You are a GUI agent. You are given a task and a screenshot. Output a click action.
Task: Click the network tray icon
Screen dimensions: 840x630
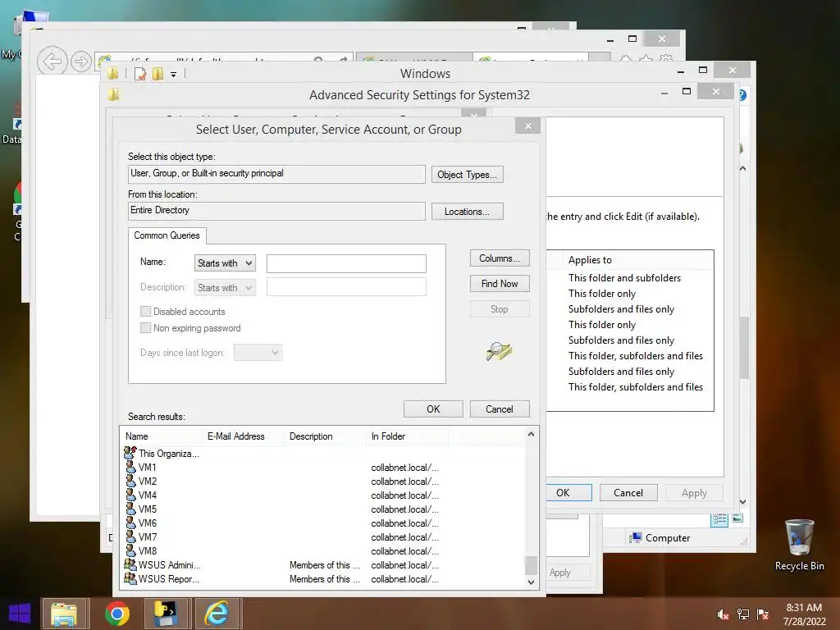[742, 614]
